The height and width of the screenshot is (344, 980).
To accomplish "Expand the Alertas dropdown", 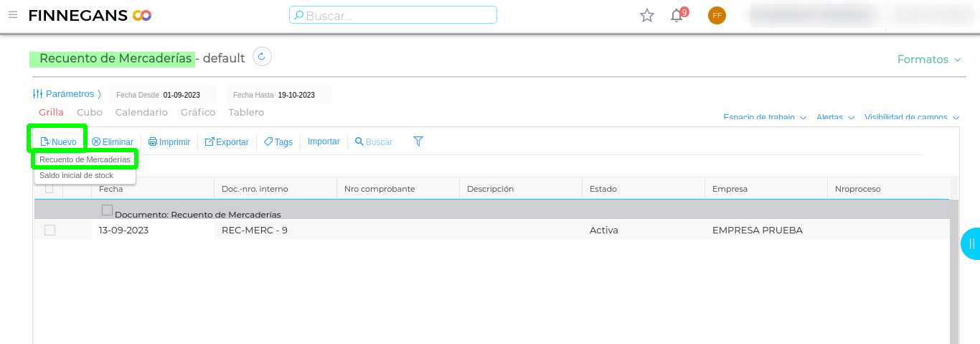I will (835, 117).
